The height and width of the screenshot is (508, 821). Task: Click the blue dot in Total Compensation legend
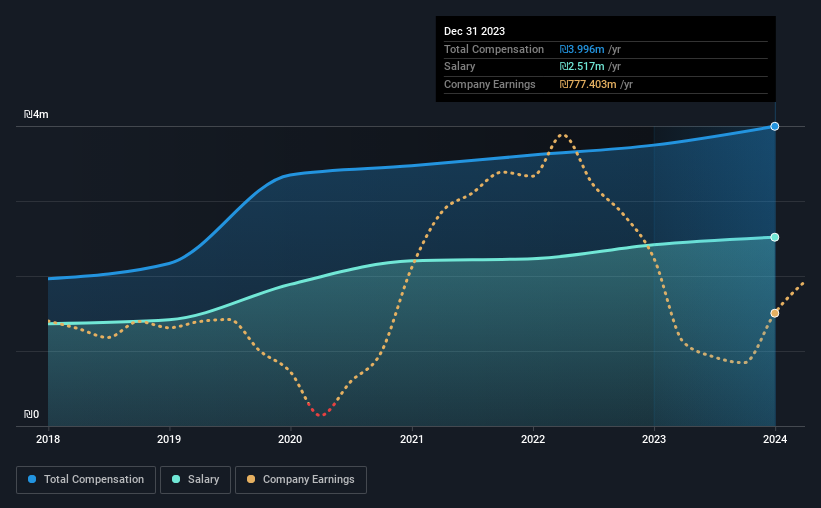click(32, 479)
